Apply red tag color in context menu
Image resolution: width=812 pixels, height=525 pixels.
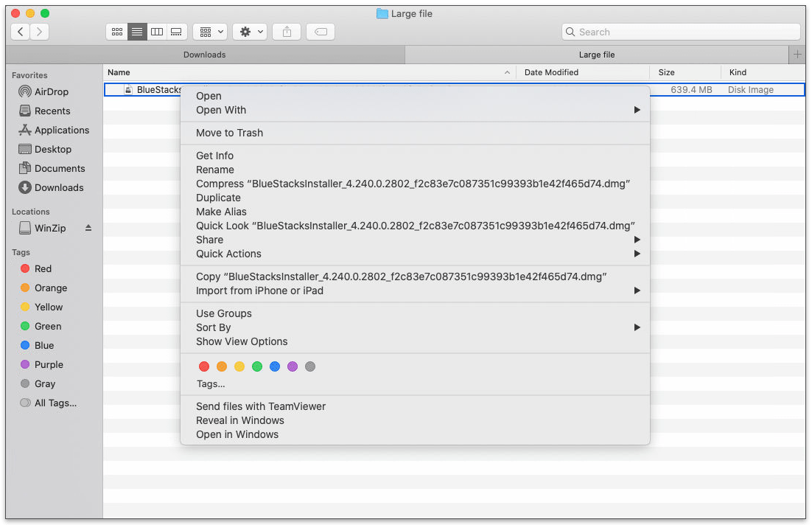tap(204, 366)
